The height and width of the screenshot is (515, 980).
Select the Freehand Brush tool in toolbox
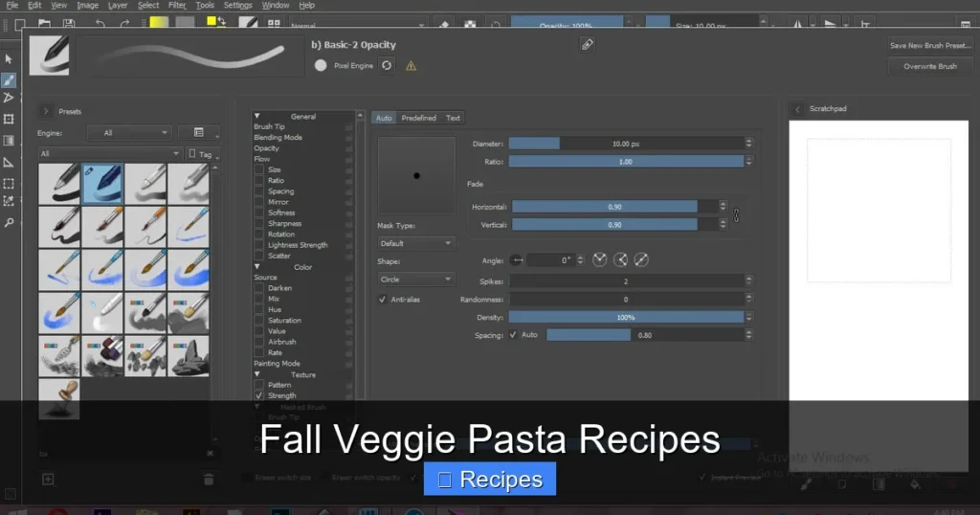tap(9, 80)
